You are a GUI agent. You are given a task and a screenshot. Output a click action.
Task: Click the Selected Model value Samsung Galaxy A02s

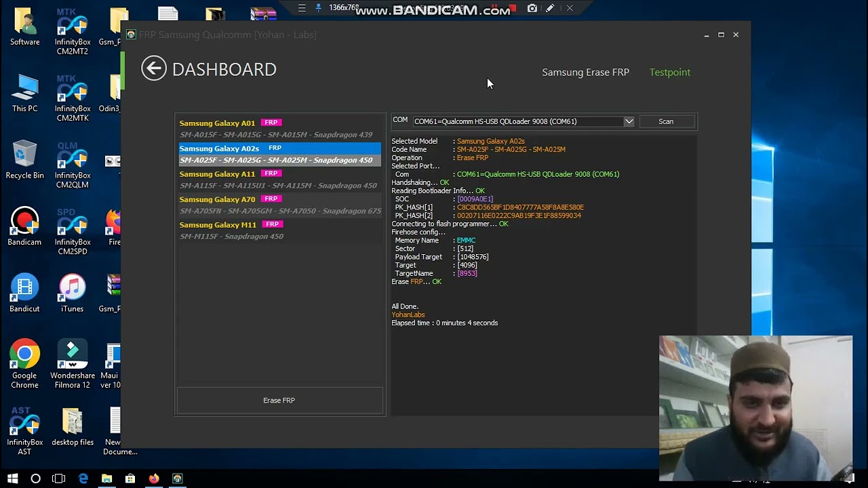[x=491, y=141]
